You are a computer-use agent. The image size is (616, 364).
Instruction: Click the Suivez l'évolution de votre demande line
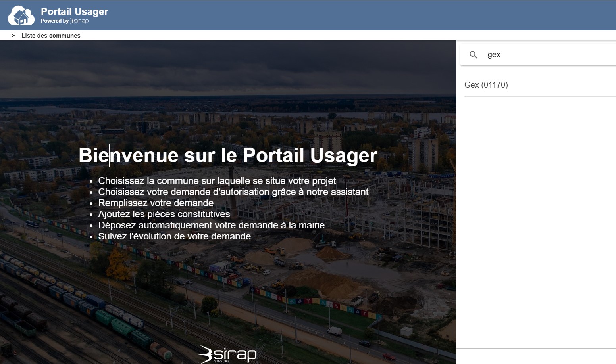174,236
